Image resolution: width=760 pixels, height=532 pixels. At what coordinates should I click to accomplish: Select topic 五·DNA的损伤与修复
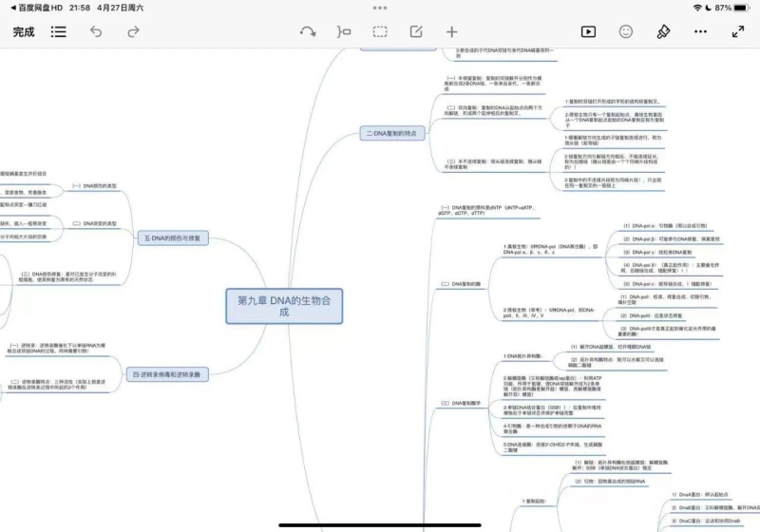pyautogui.click(x=173, y=237)
